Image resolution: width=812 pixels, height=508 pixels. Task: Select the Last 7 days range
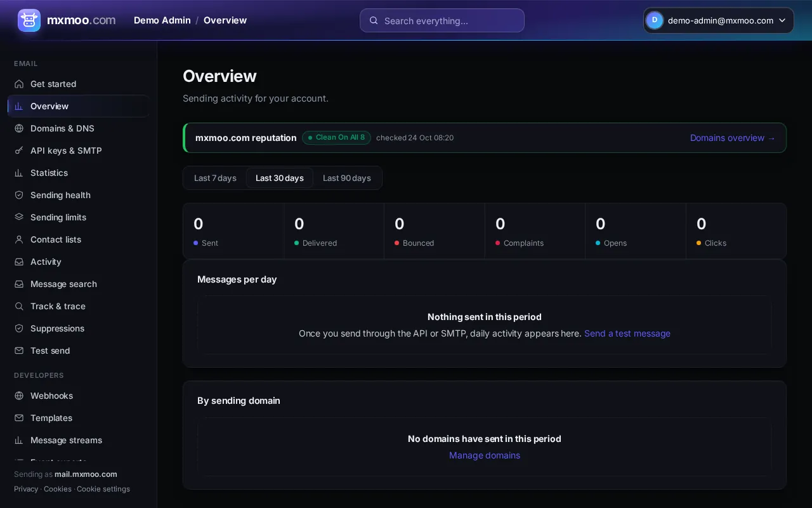coord(215,178)
